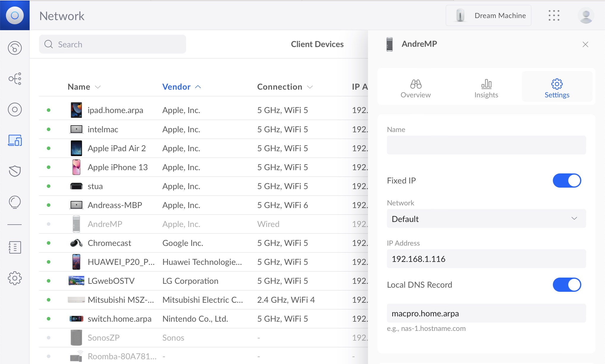Image resolution: width=605 pixels, height=364 pixels.
Task: Click the Huawei Technologie... vendor cell
Action: click(202, 262)
